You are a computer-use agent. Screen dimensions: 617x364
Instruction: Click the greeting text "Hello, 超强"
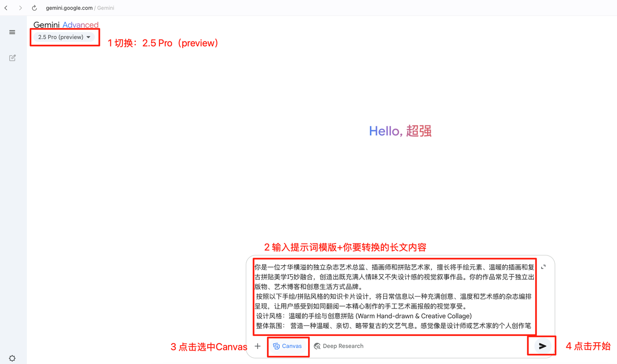400,131
